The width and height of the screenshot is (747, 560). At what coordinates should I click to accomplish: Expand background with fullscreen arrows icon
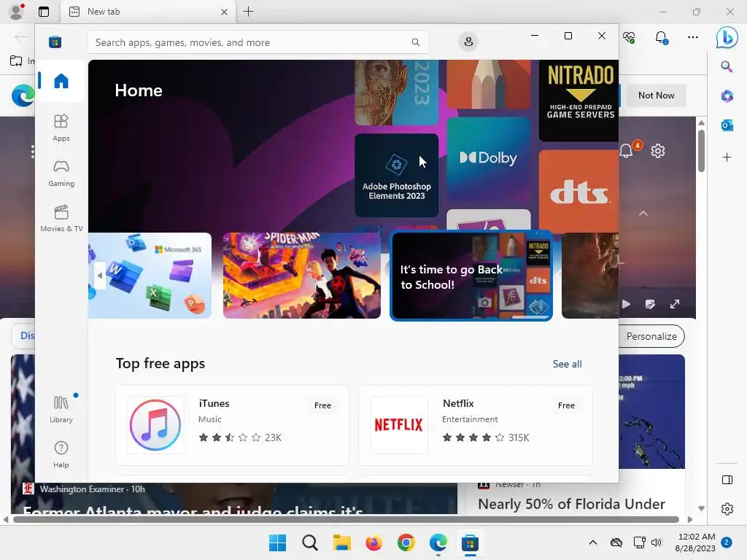pyautogui.click(x=675, y=304)
